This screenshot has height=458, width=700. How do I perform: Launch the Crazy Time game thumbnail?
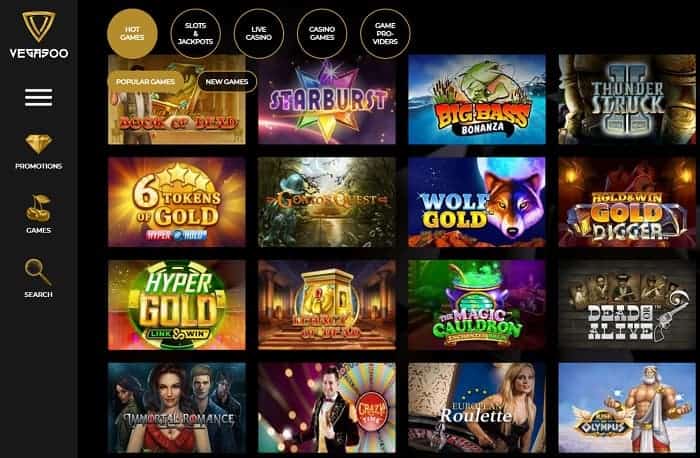[x=327, y=408]
